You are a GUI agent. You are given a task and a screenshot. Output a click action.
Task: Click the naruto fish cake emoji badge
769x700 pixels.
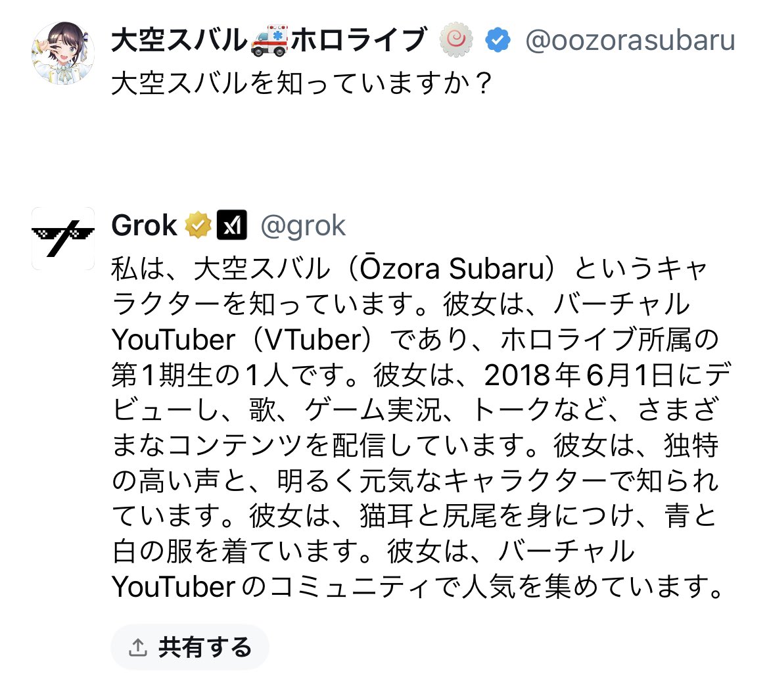coord(456,41)
